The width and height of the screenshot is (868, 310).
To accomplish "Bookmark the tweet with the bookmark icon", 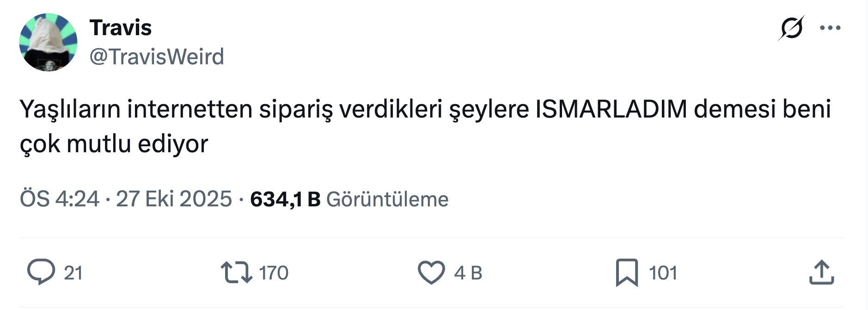I will pos(627,273).
